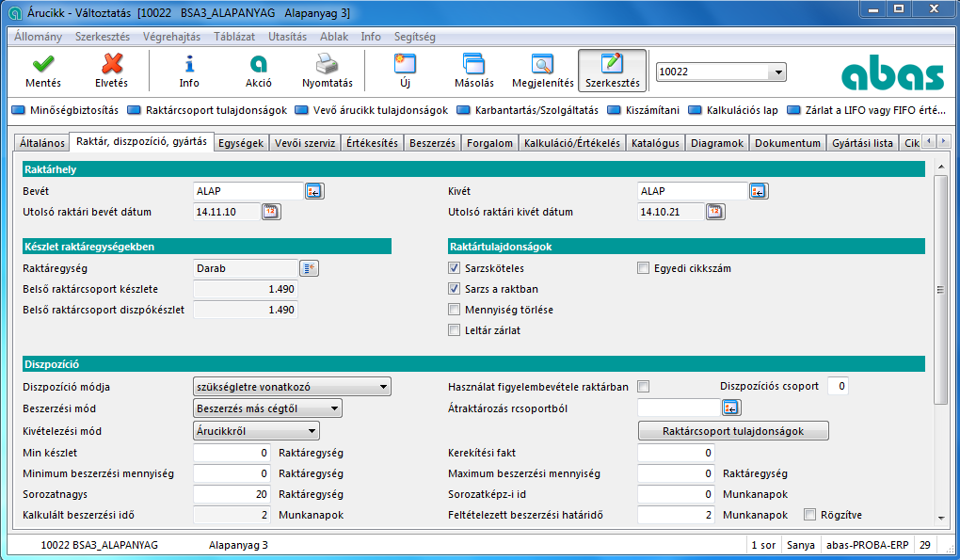960x560 pixels.
Task: Click the Raktárcsoport tulajdonságok button
Action: 733,431
